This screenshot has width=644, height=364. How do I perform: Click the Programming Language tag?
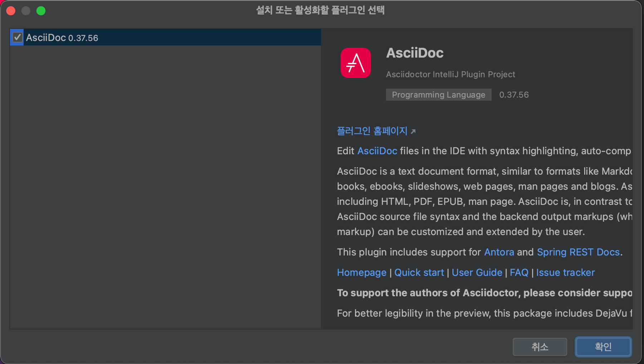438,95
